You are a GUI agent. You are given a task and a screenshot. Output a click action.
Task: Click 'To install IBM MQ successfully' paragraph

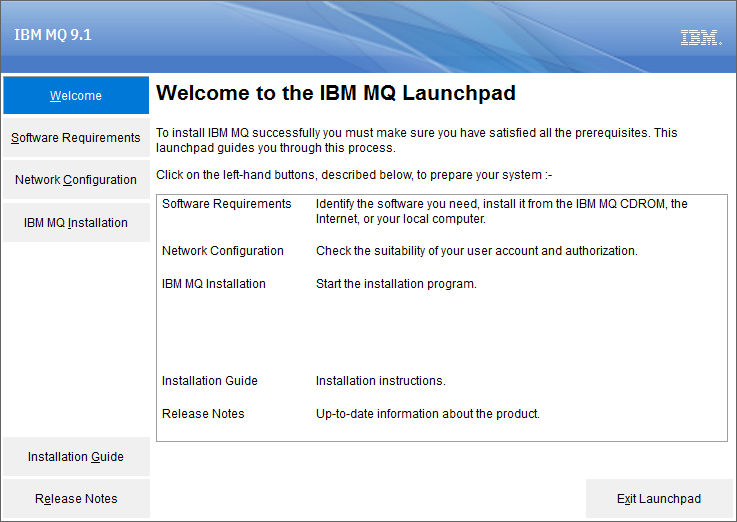coord(416,140)
